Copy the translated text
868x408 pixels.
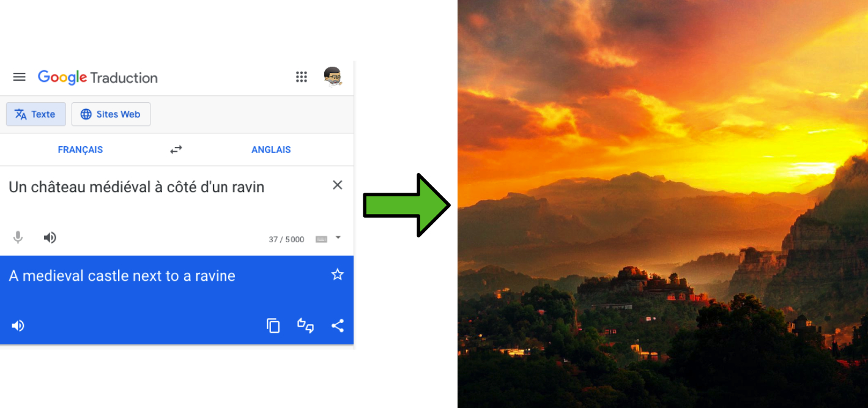273,325
